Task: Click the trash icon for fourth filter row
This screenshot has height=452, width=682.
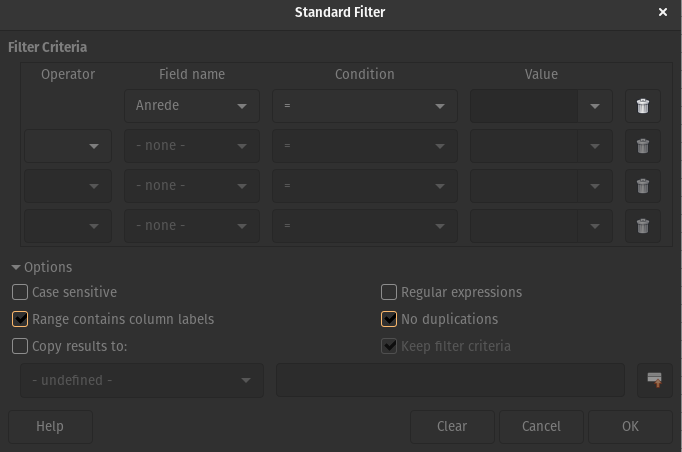Action: [x=643, y=226]
